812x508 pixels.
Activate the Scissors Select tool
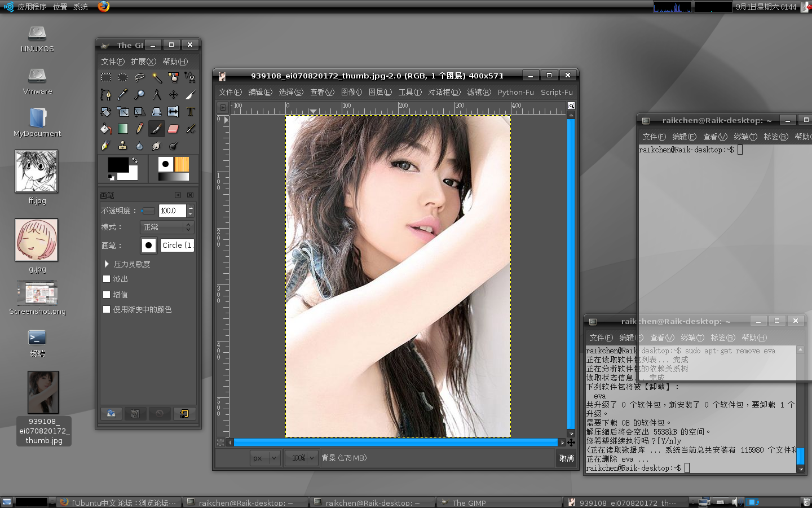pos(191,77)
